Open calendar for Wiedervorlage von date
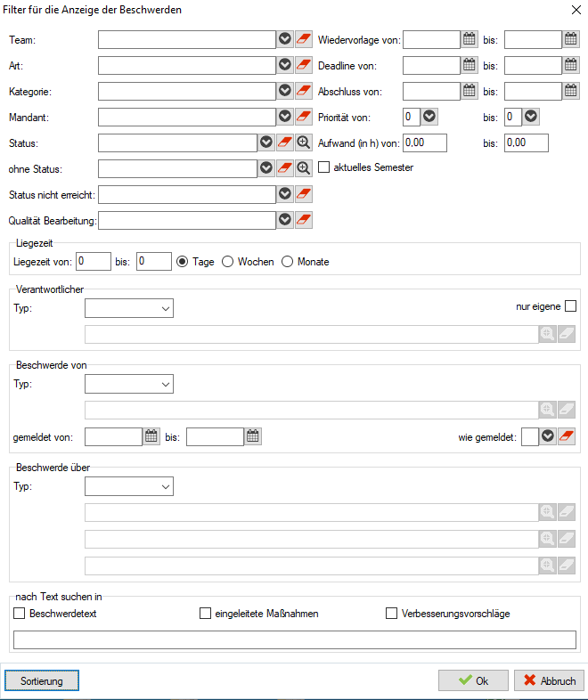This screenshot has width=588, height=700. click(470, 39)
